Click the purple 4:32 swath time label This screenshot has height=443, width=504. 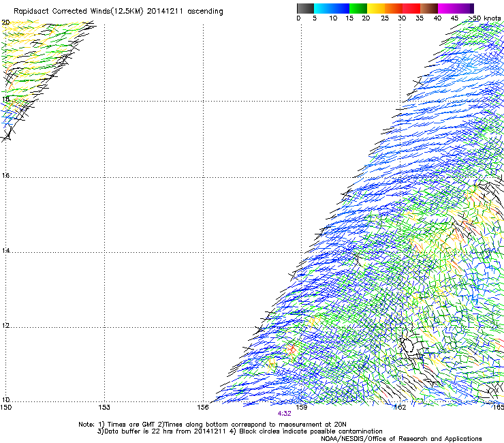point(285,414)
